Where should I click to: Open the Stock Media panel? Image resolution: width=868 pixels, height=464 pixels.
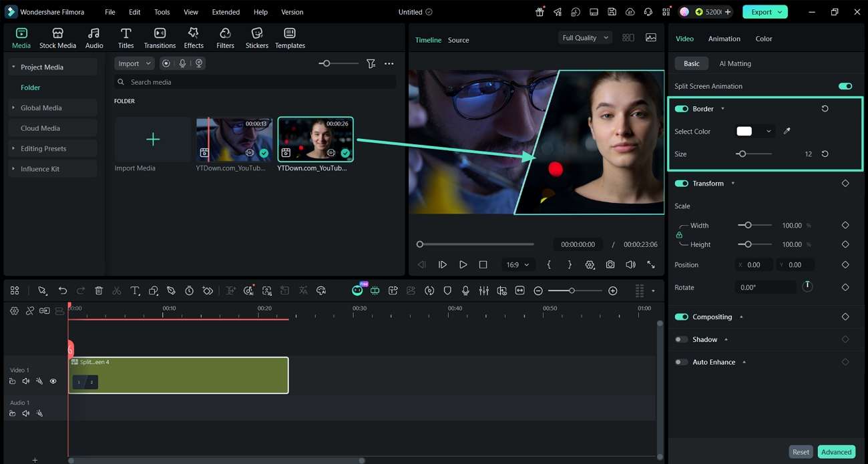tap(57, 38)
